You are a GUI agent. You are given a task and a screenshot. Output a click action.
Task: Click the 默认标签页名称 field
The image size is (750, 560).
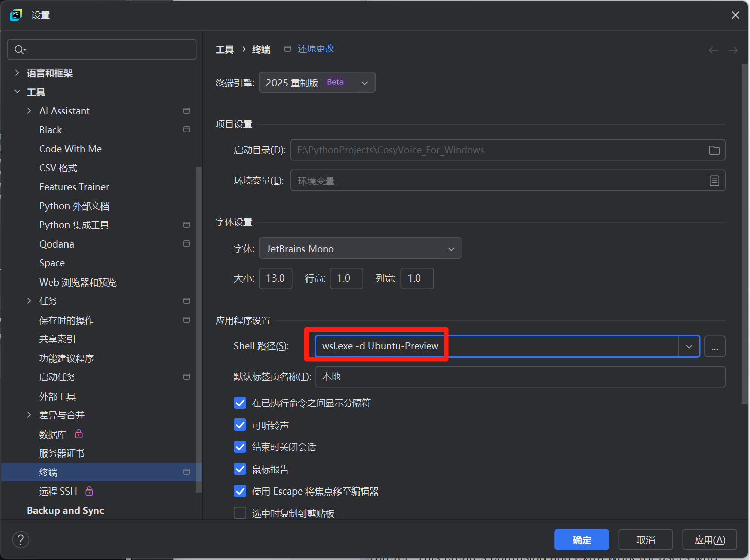(520, 377)
